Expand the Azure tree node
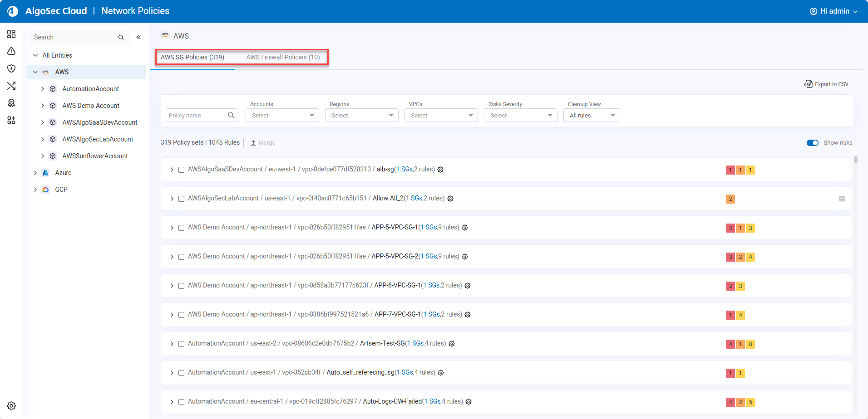This screenshot has width=868, height=419. pyautogui.click(x=35, y=173)
